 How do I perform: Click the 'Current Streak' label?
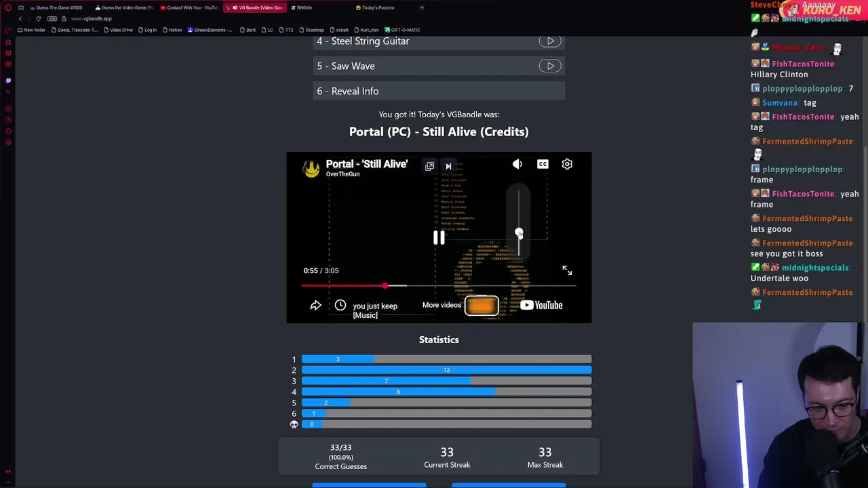(x=447, y=465)
